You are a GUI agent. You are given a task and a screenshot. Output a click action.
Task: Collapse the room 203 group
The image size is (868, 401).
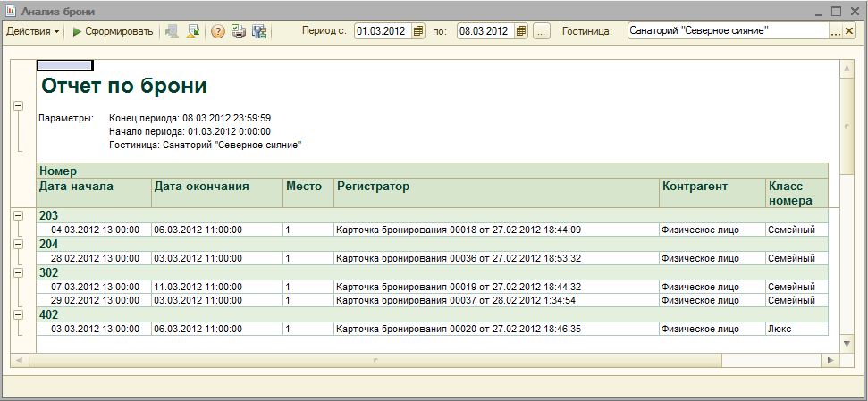[18, 216]
